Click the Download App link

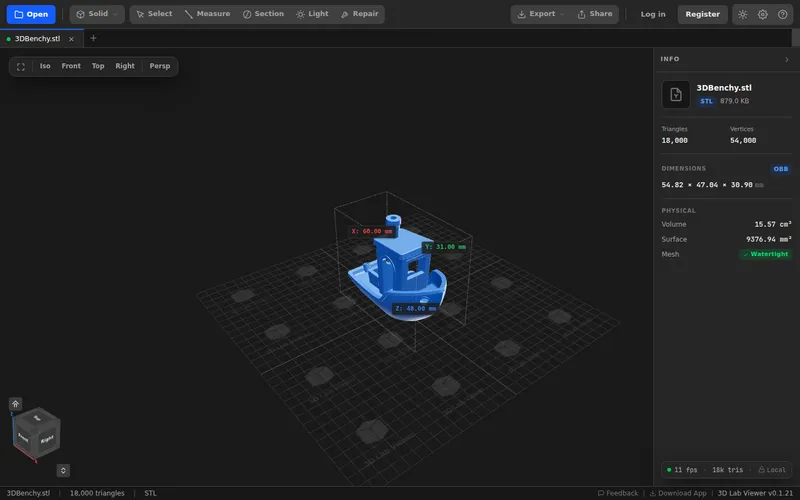pyautogui.click(x=678, y=493)
